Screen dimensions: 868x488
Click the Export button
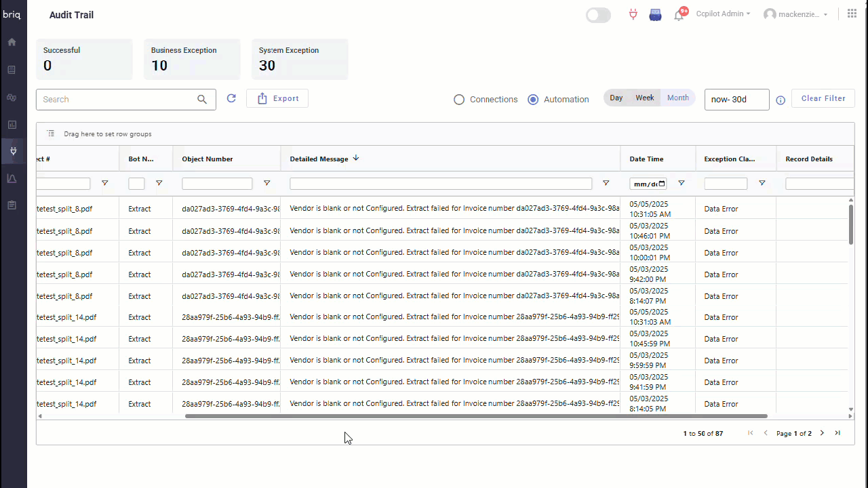pos(277,98)
